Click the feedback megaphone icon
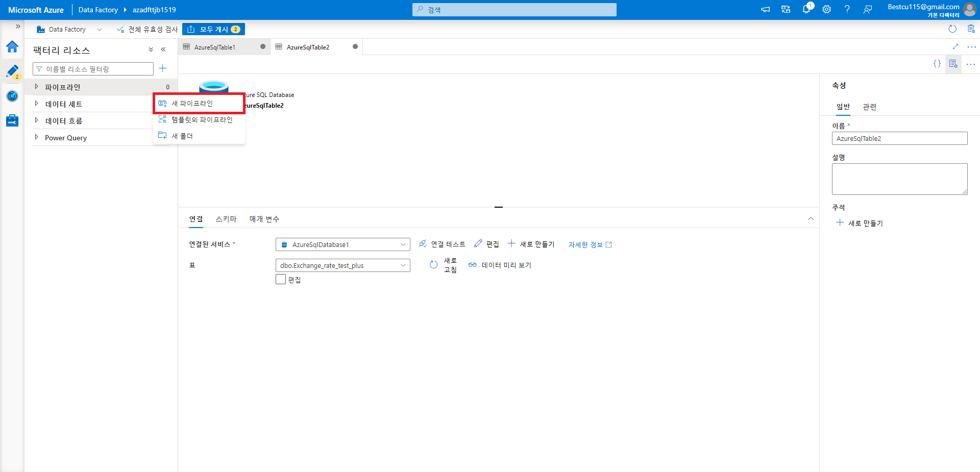Image resolution: width=980 pixels, height=472 pixels. tap(765, 10)
